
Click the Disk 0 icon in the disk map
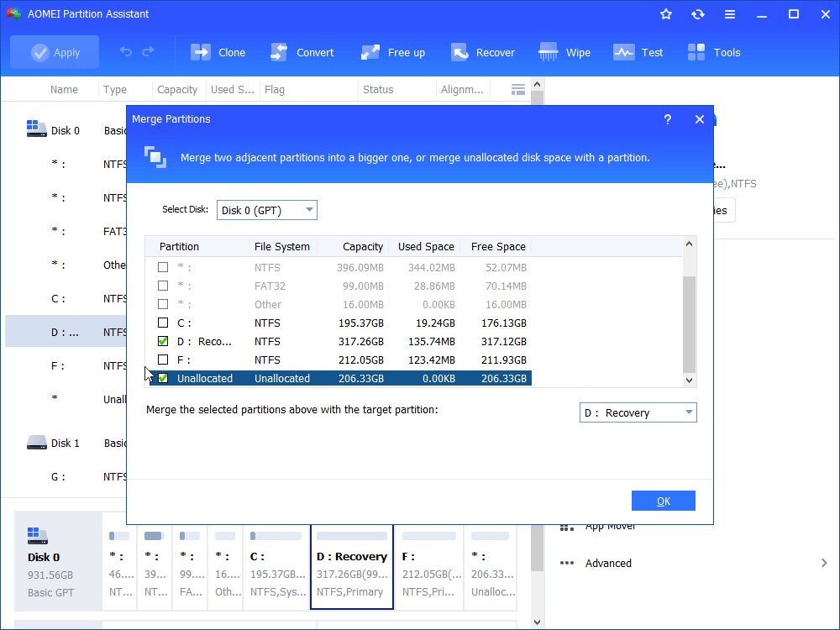[38, 536]
